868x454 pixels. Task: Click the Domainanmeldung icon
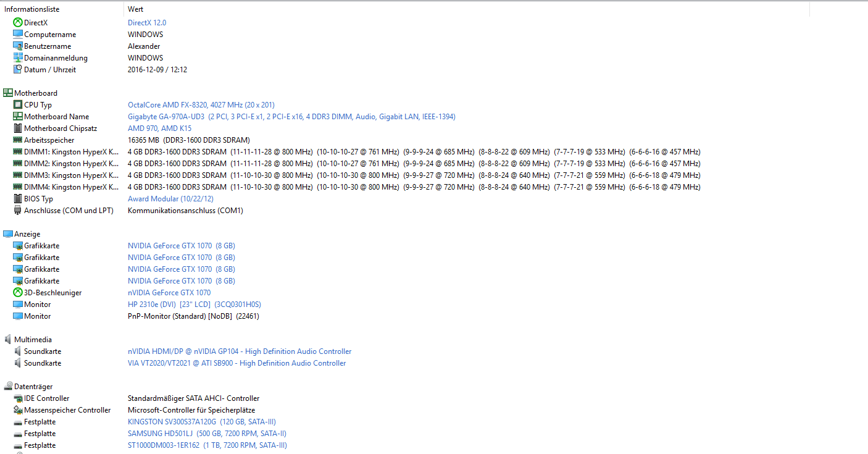(18, 58)
